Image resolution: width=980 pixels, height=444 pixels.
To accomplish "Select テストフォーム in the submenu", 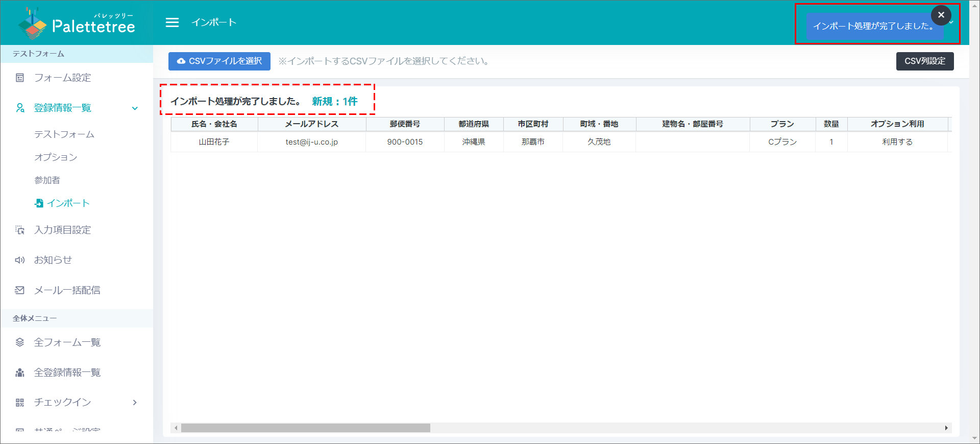I will point(64,134).
